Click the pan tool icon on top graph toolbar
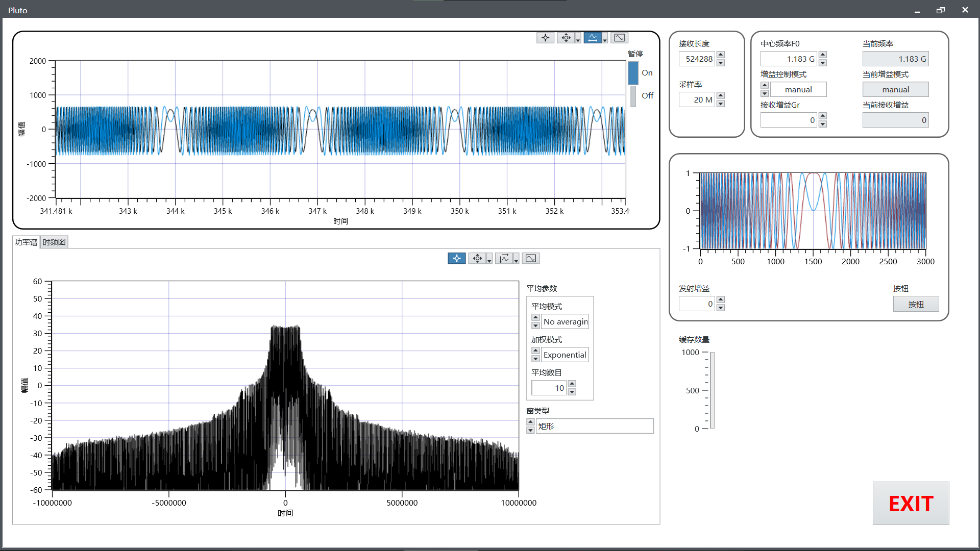Image resolution: width=980 pixels, height=551 pixels. pos(567,37)
